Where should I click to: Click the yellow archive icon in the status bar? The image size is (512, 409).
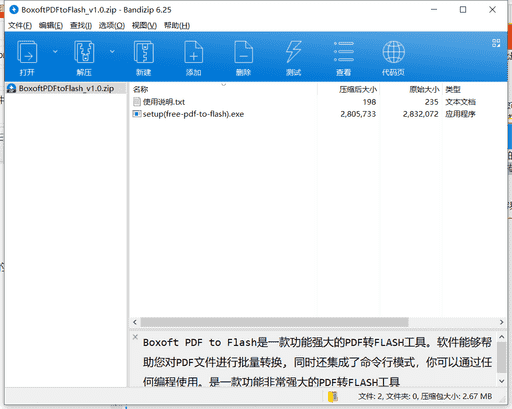tap(333, 396)
